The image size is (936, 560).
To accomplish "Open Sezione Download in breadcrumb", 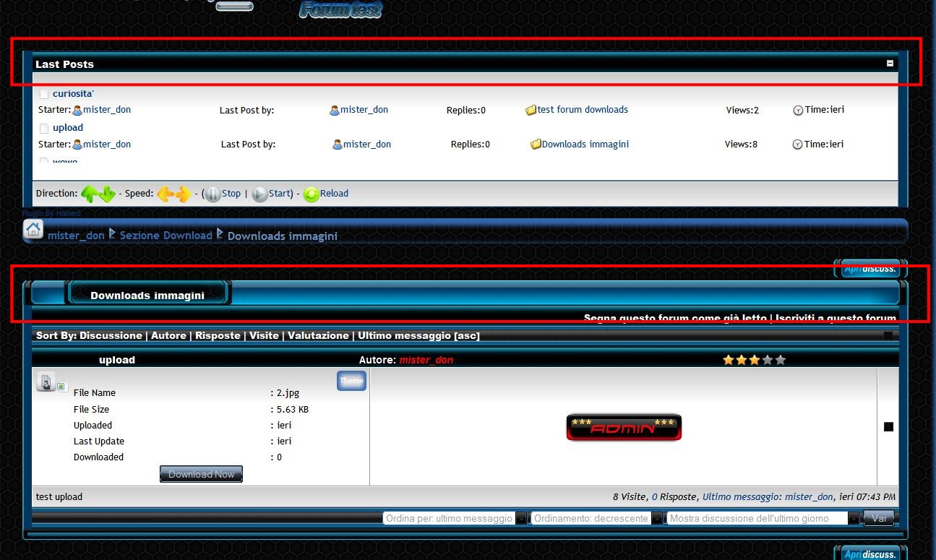I will point(166,236).
